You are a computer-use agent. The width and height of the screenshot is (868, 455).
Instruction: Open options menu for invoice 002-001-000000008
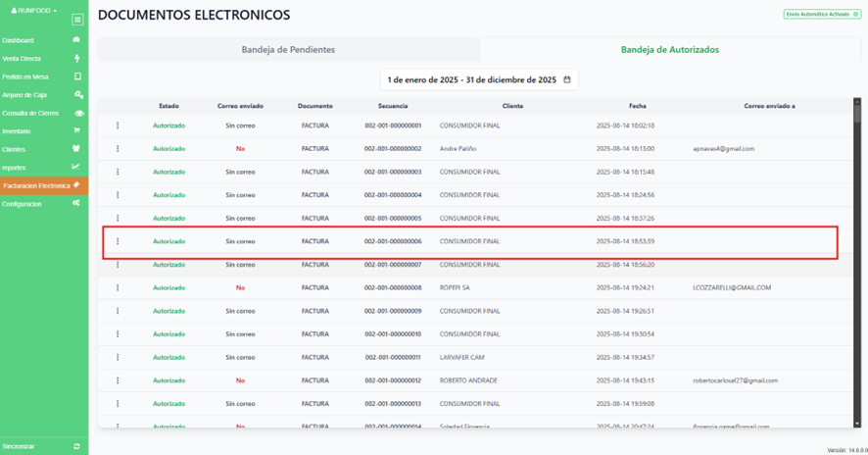[x=118, y=288]
